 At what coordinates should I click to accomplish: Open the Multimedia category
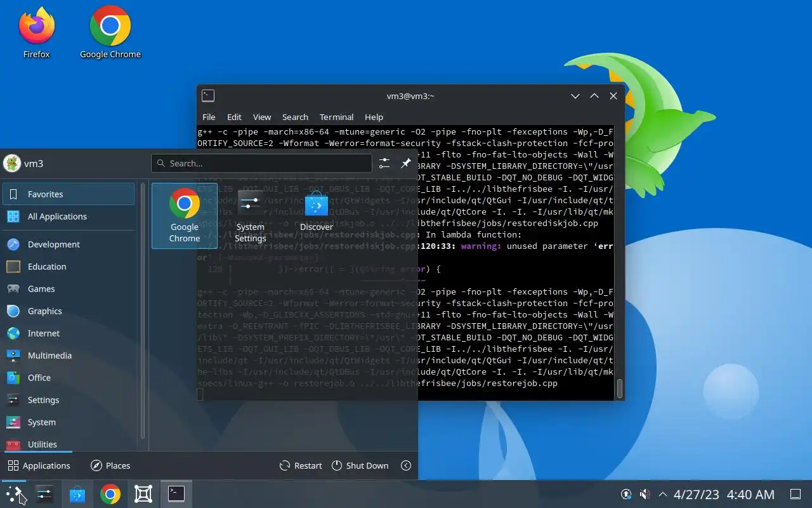[69, 356]
